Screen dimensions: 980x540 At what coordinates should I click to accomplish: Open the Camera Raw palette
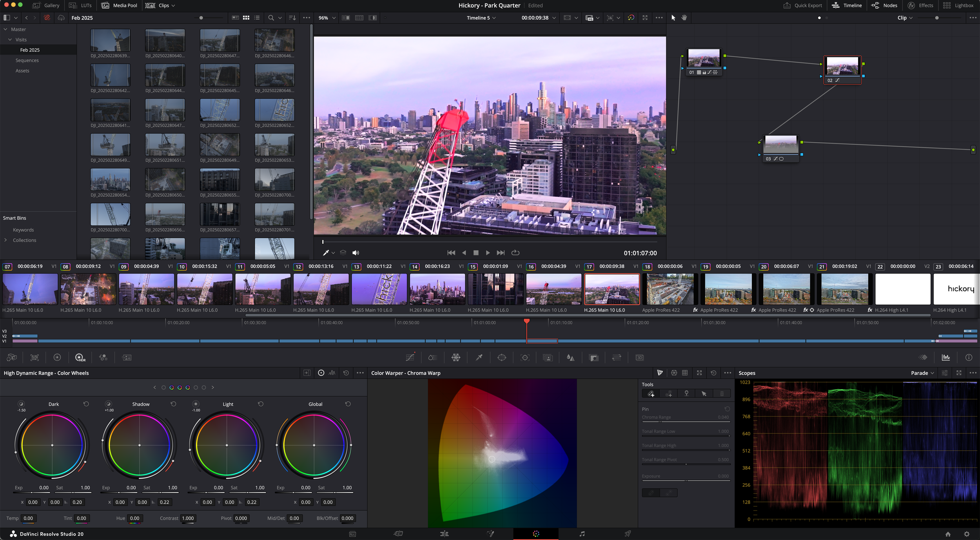(12, 357)
